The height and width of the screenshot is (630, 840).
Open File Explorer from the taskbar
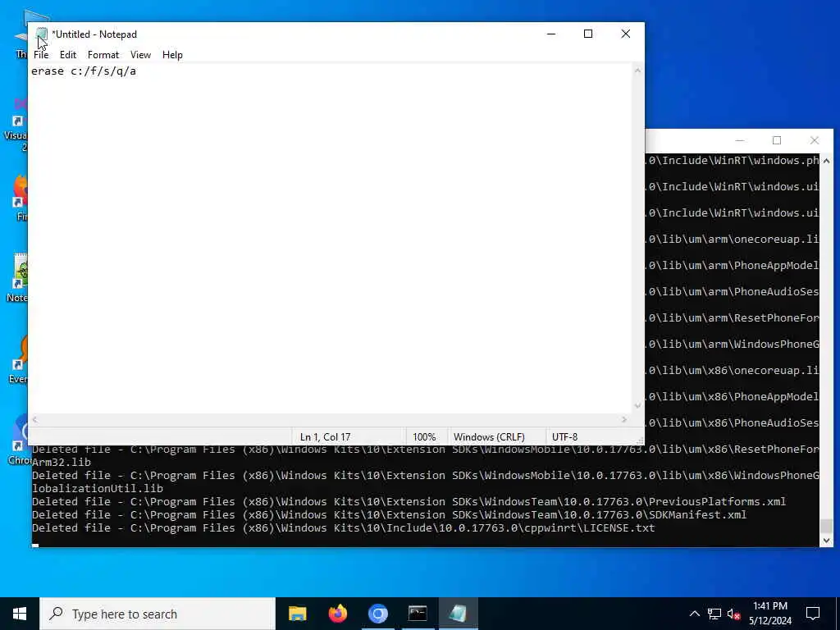pos(297,614)
